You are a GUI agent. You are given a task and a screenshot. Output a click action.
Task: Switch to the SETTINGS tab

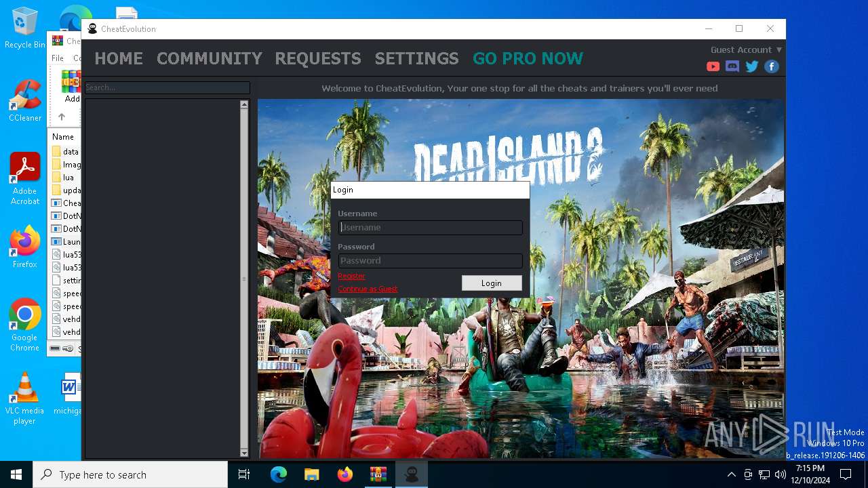[x=417, y=58]
